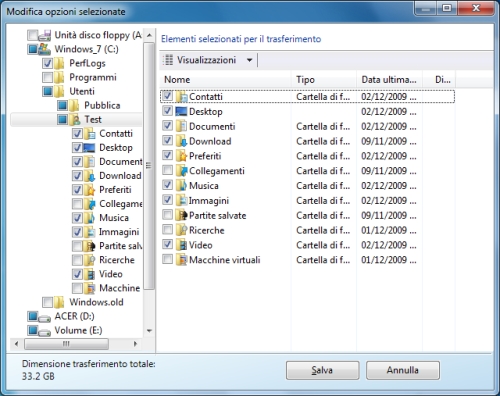Check the Windows.old checkbox in tree
500x396 pixels.
pos(48,302)
